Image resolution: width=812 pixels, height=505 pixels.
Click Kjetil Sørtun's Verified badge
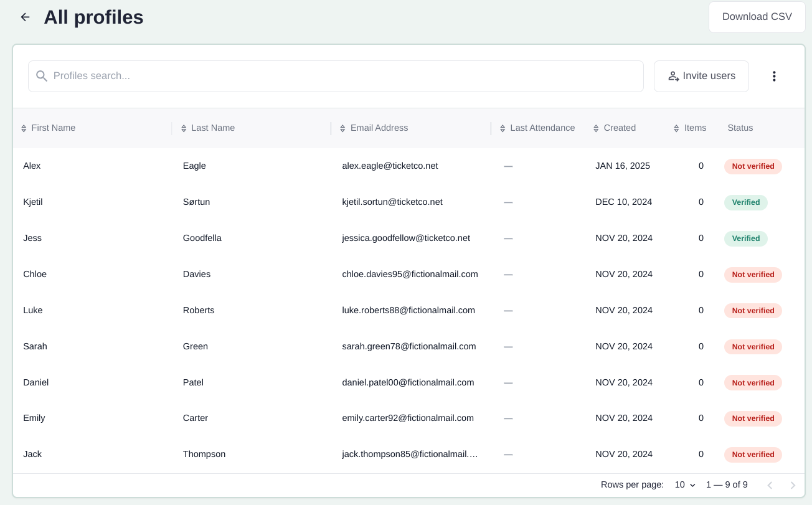(x=745, y=202)
